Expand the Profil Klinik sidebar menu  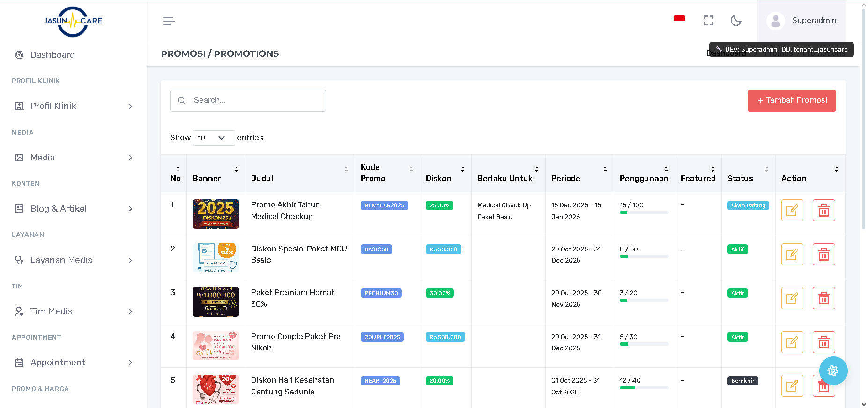(x=74, y=106)
